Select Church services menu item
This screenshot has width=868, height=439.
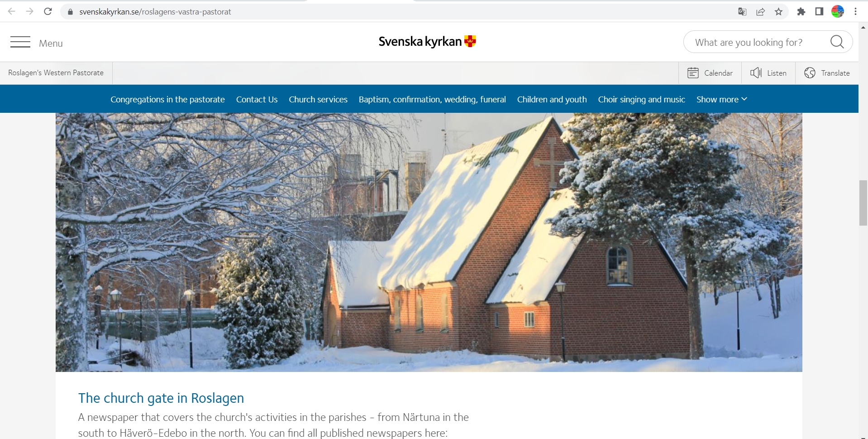pos(318,99)
